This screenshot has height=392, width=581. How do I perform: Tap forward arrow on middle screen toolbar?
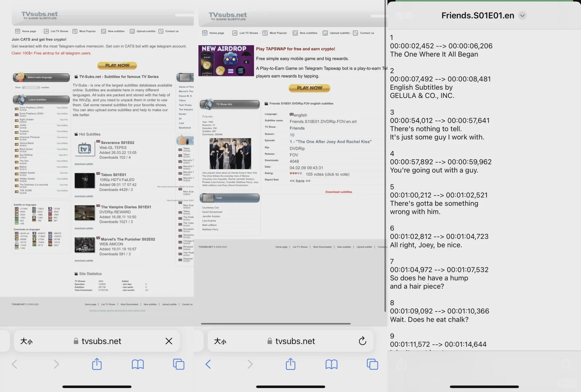(x=250, y=364)
